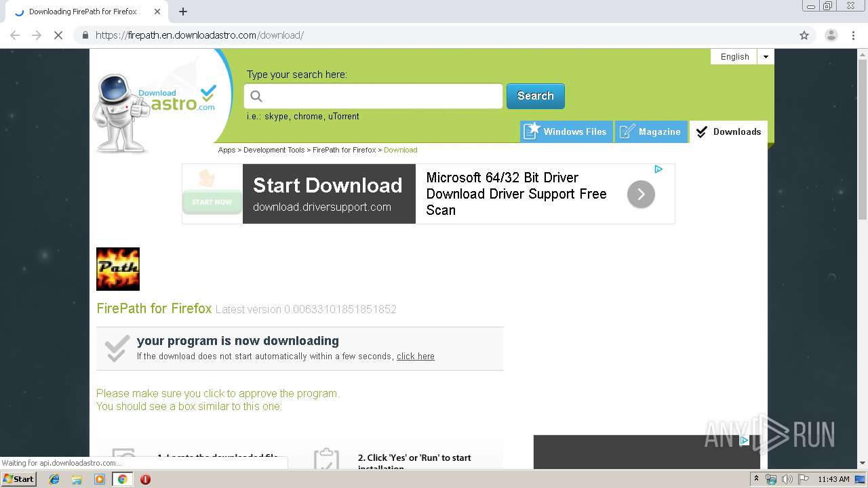The image size is (868, 488).
Task: Click the volume speaker tray icon
Action: click(787, 479)
